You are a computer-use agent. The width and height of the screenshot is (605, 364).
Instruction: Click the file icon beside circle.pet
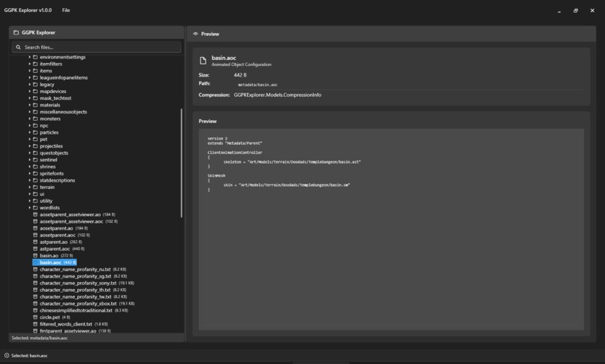point(35,317)
